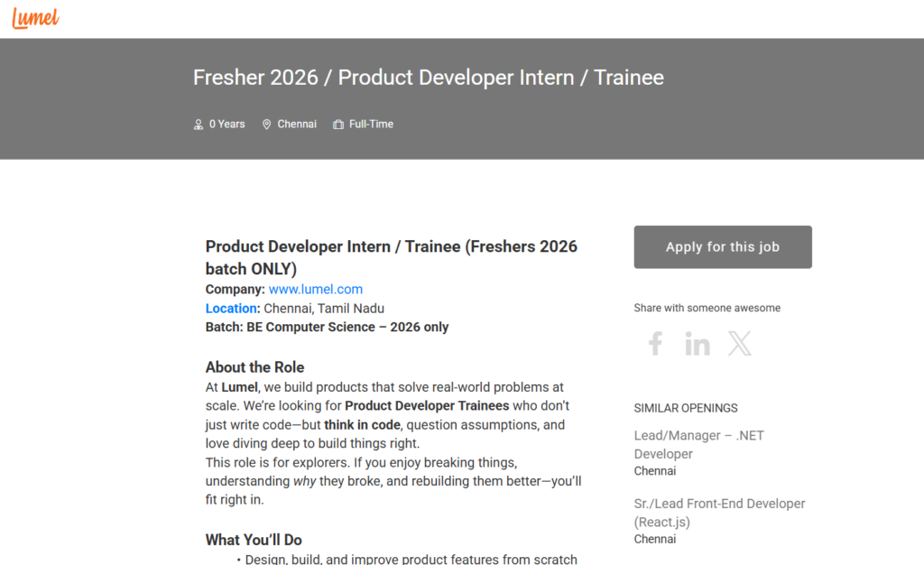Screen dimensions: 924x565
Task: Share the job on X
Action: click(x=740, y=343)
